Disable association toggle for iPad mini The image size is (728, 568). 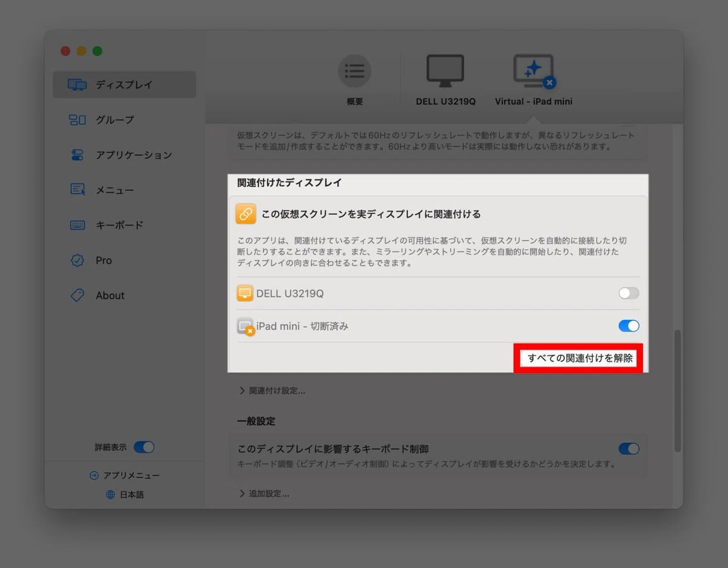tap(629, 326)
